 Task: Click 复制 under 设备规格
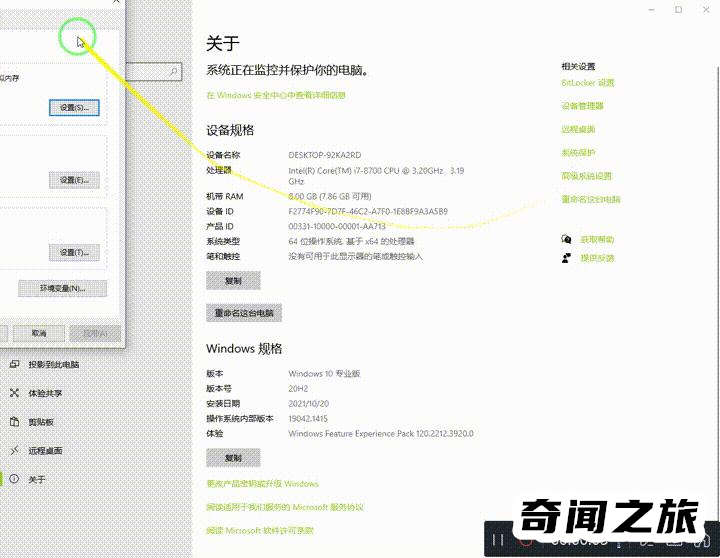[233, 281]
